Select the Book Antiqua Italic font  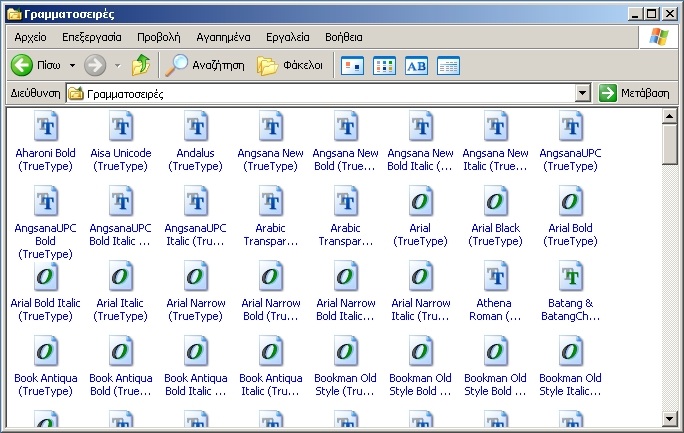(270, 367)
